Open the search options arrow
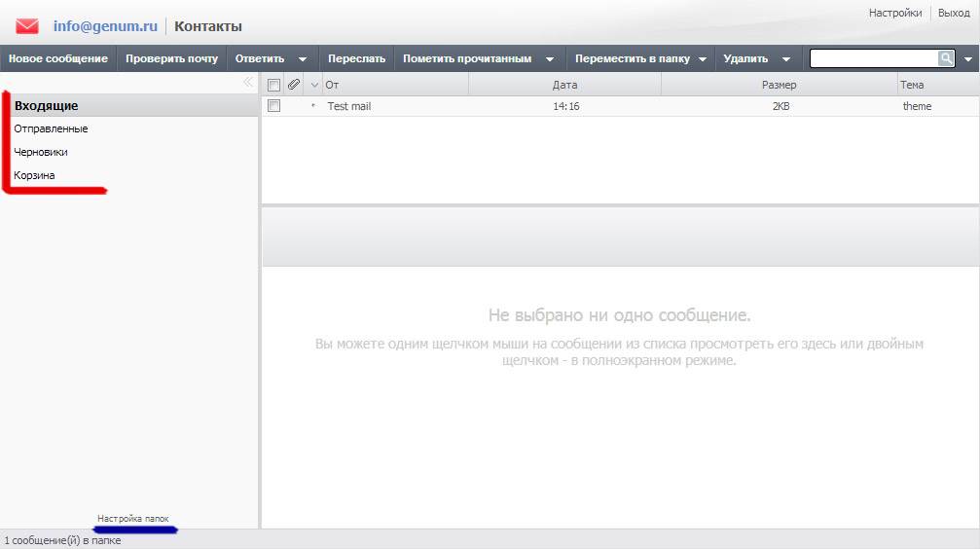The width and height of the screenshot is (980, 549). pyautogui.click(x=968, y=59)
